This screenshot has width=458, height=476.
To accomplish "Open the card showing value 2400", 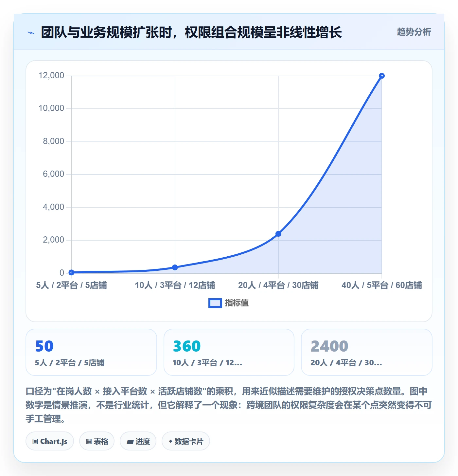I will point(367,352).
